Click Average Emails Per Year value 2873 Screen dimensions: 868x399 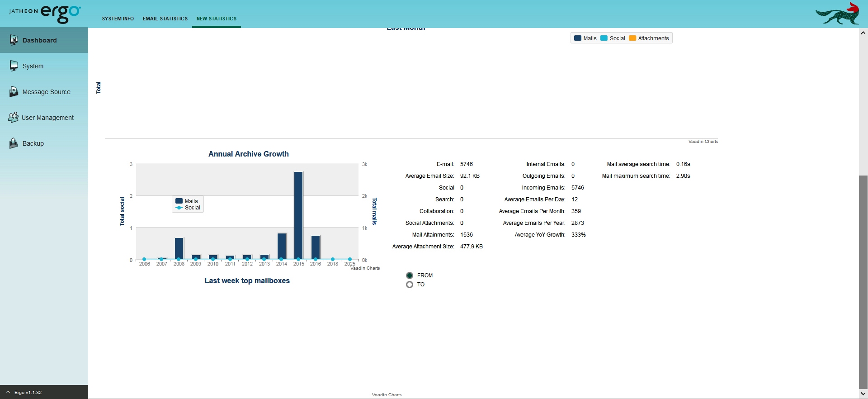coord(578,223)
